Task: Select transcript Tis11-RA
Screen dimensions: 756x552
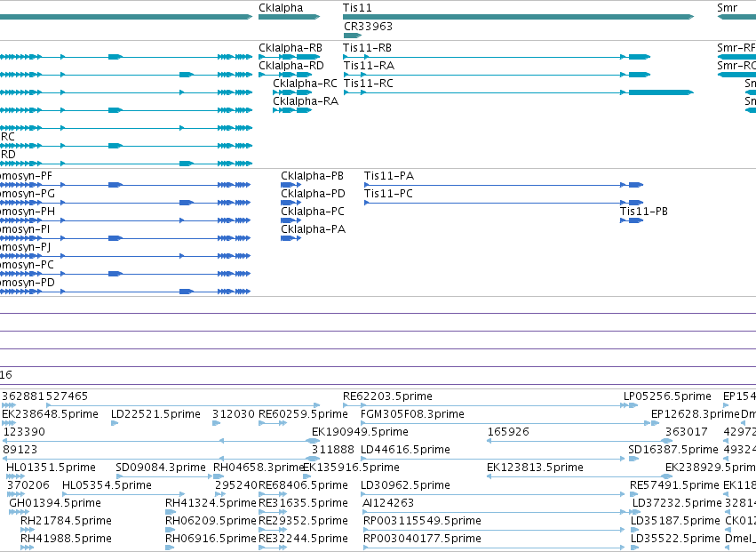Action: (x=497, y=75)
